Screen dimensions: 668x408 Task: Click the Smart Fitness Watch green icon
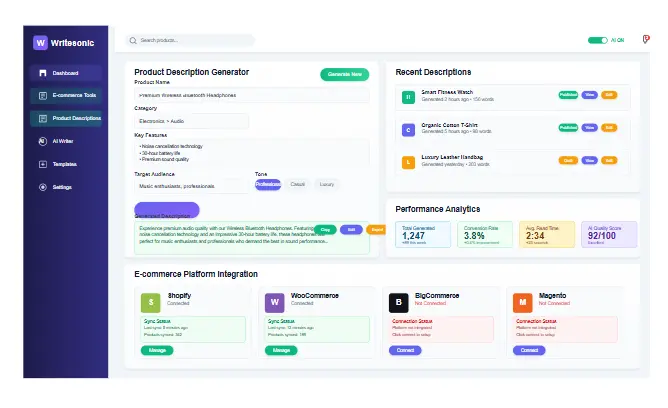408,98
